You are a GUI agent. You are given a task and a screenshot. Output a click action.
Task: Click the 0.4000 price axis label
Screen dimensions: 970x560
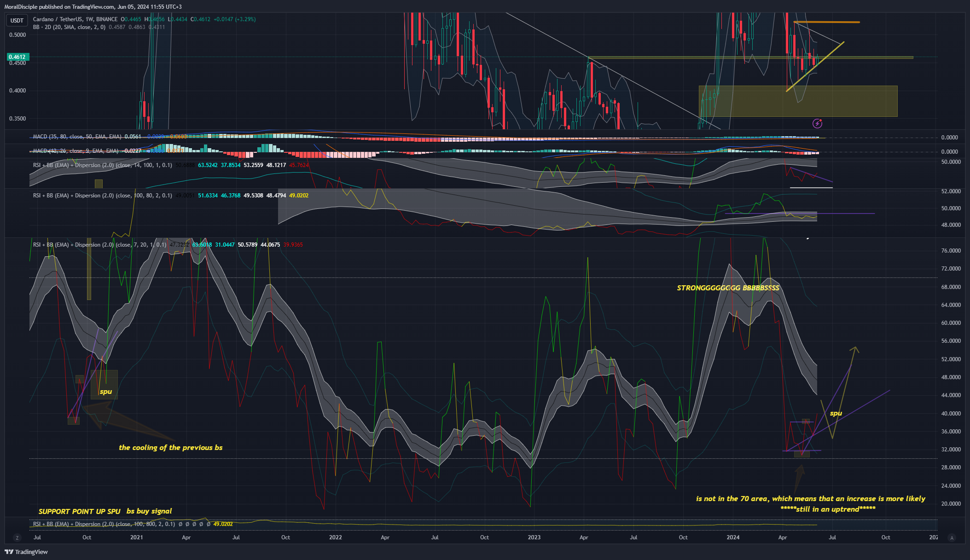tap(17, 91)
